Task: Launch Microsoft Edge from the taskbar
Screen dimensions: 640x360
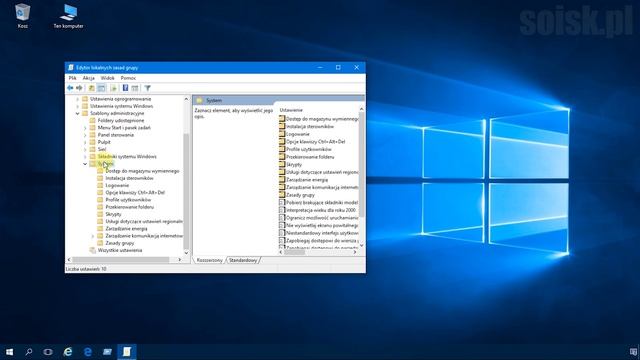Action: point(87,352)
